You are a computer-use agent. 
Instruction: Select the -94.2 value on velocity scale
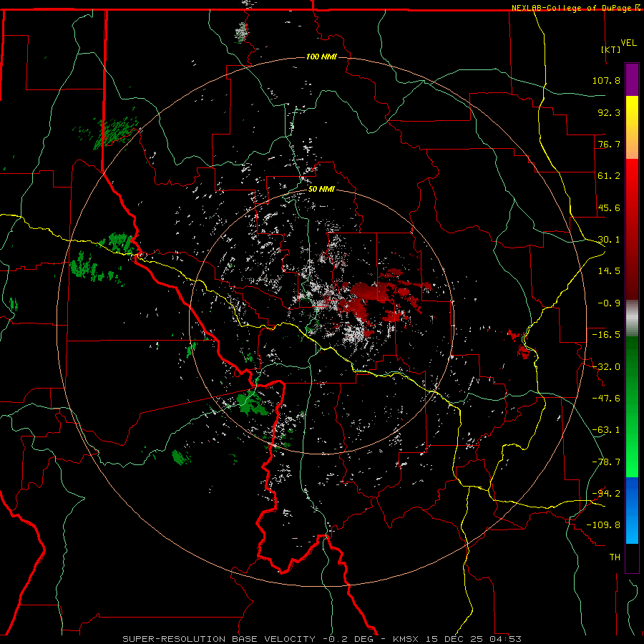[606, 493]
